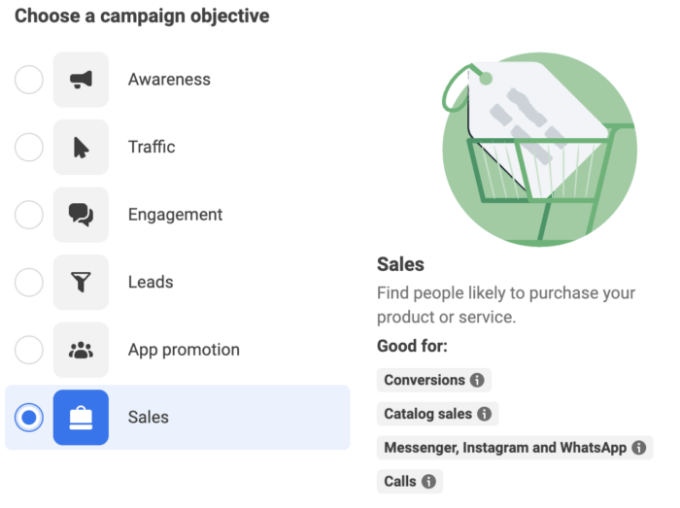Open the info icon beside Catalog sales
This screenshot has width=680, height=508.
484,414
